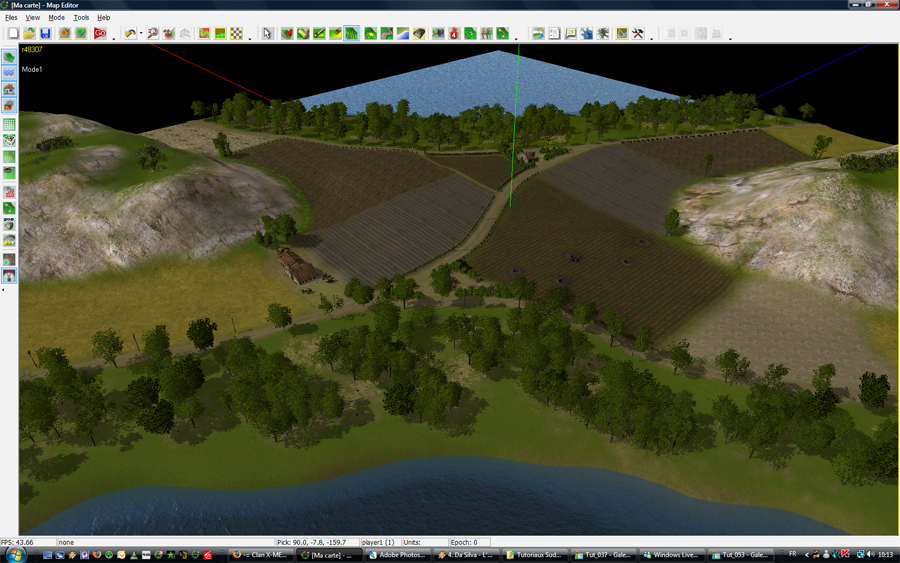Expand the overflow arrow after terrain tools group
Screen dimensions: 900x563
click(516, 38)
